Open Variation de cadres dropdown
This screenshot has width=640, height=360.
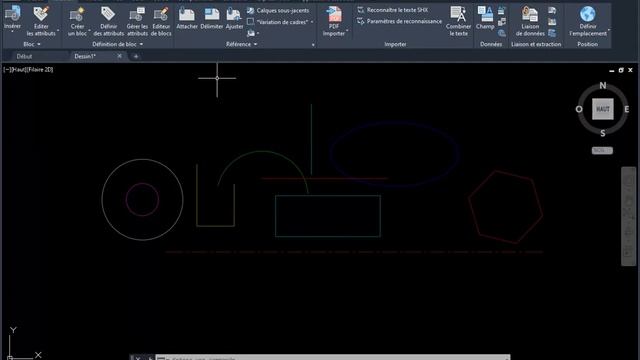(312, 22)
